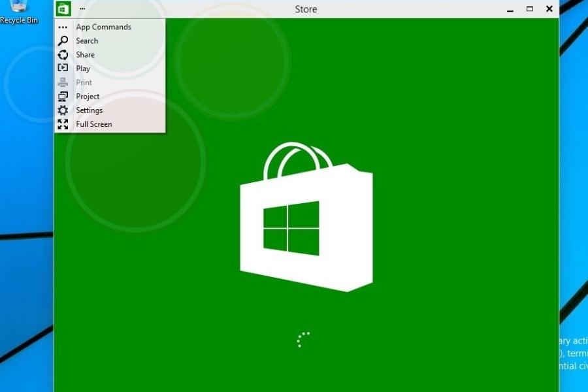Click the magnifying glass Search icon

coord(63,41)
